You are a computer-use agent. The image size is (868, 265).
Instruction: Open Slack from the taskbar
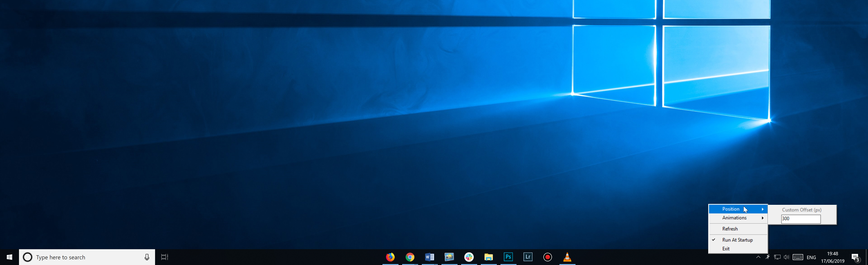(x=469, y=257)
